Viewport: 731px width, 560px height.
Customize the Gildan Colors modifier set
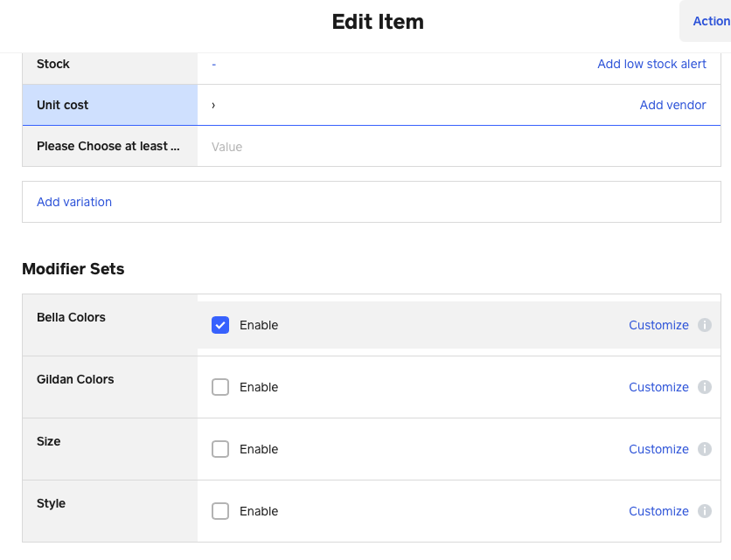(658, 387)
